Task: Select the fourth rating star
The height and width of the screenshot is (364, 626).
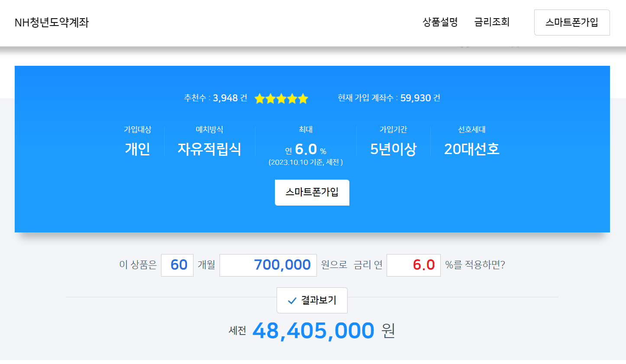Action: 292,98
